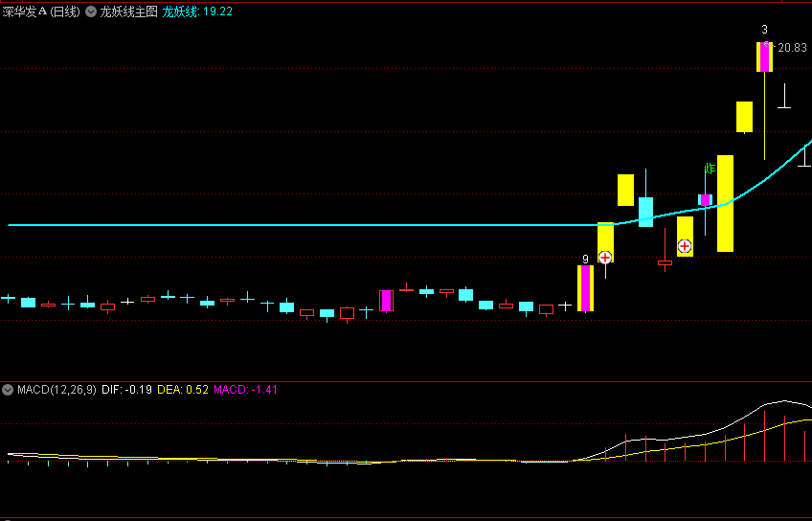The image size is (812, 521).
Task: Click the green 炸 signal label
Action: coord(710,169)
